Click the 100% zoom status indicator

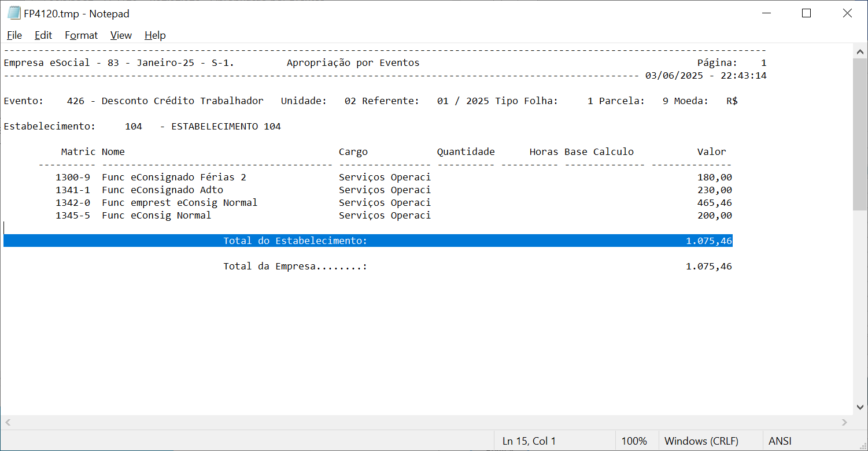[x=634, y=441]
